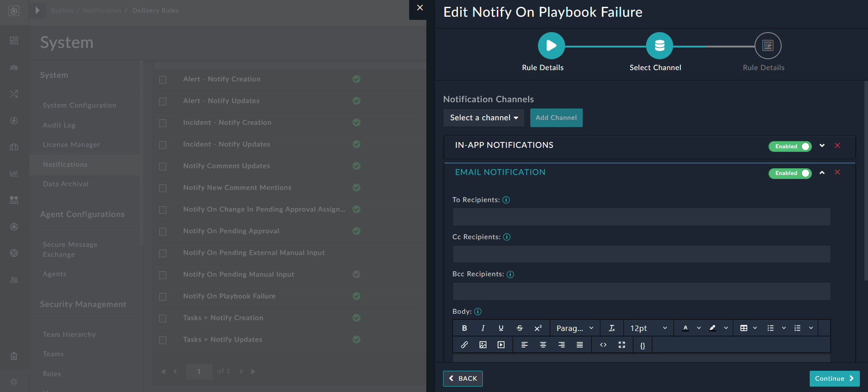Justify text in body editor
The image size is (868, 392).
(580, 345)
